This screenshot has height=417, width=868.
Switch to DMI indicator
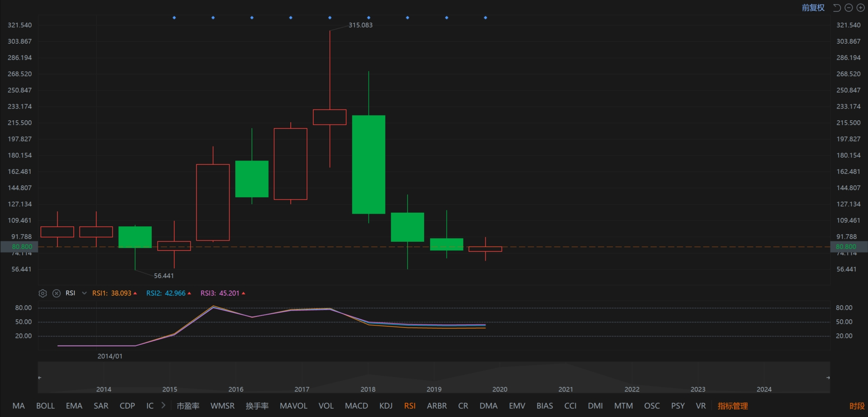tap(596, 406)
